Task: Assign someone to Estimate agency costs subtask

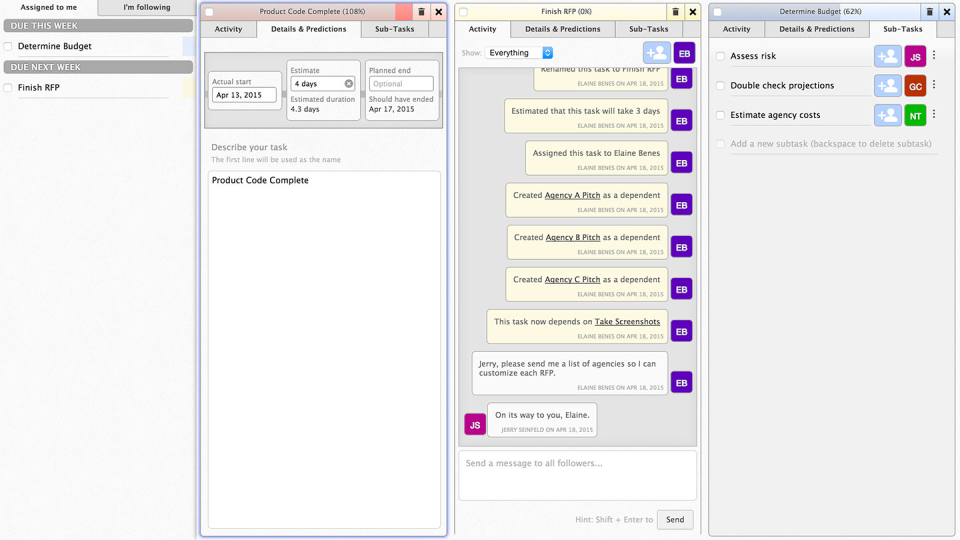Action: click(887, 115)
